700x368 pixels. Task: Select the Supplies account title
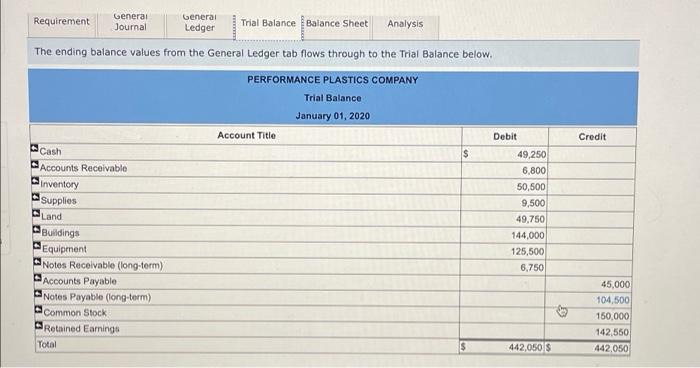coord(58,201)
